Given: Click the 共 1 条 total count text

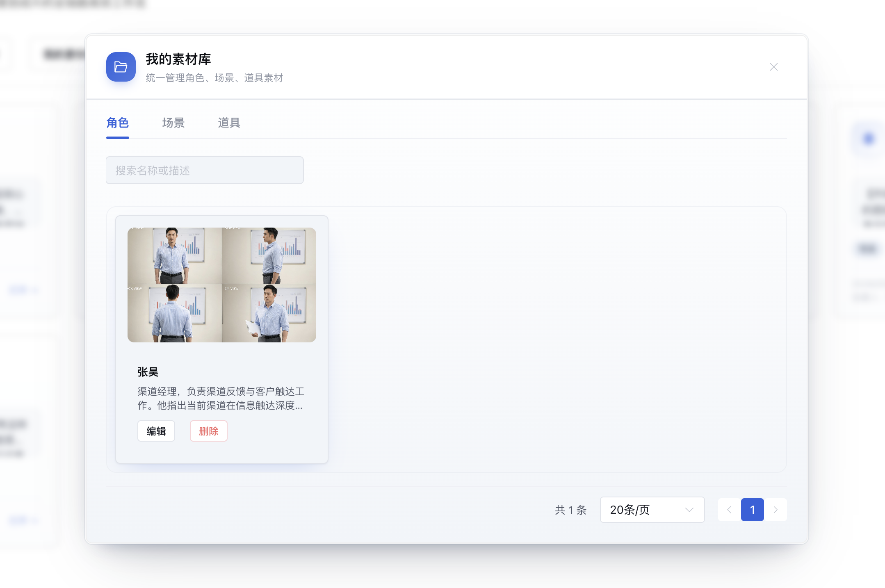Looking at the screenshot, I should pos(571,510).
